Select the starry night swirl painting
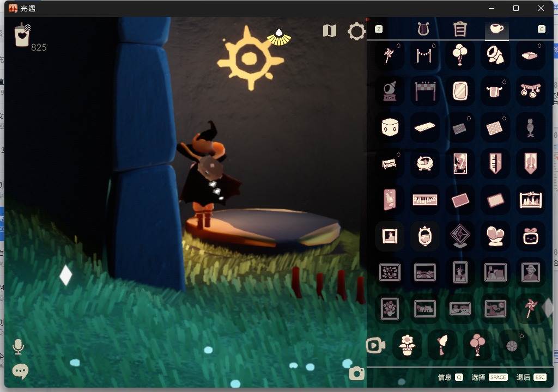Viewport: 558px width, 392px height. point(495,308)
